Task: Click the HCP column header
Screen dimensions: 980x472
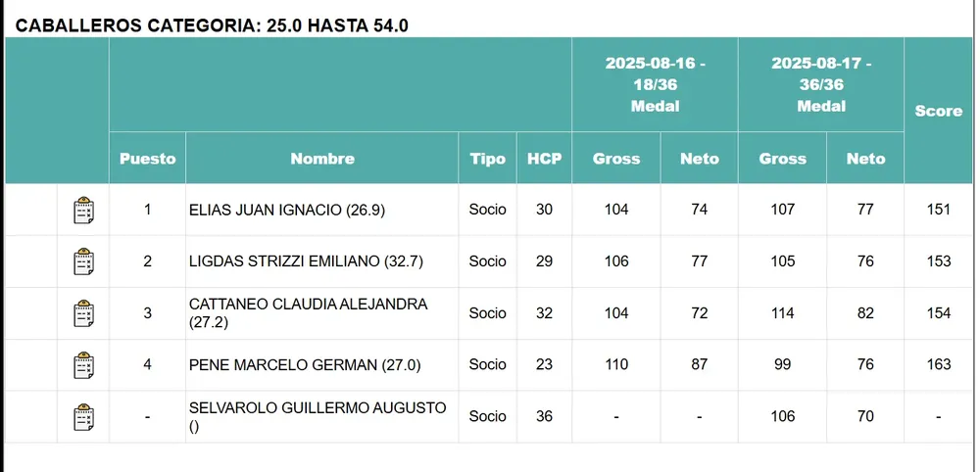Action: click(545, 159)
